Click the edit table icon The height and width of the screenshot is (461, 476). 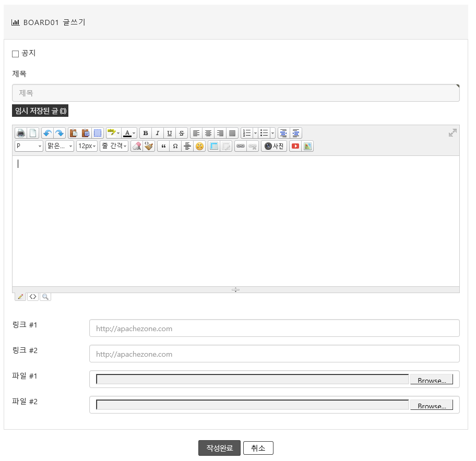(226, 146)
